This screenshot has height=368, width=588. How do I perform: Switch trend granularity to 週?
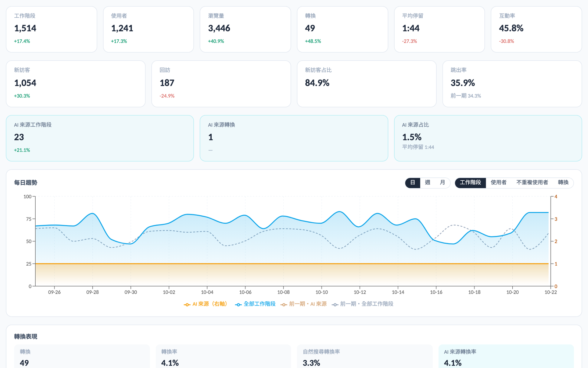click(x=427, y=183)
